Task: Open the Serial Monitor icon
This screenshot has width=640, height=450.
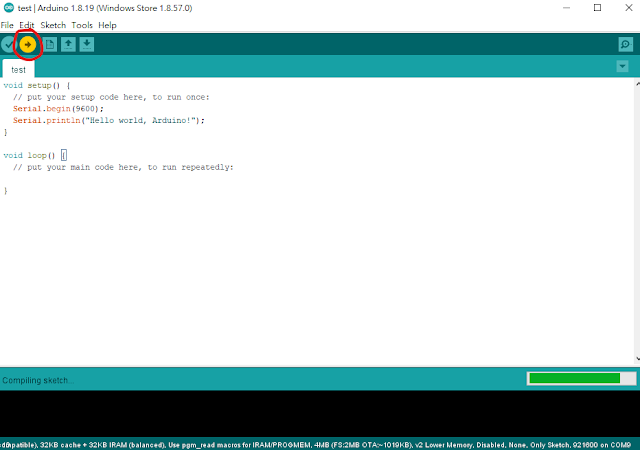Action: point(625,45)
